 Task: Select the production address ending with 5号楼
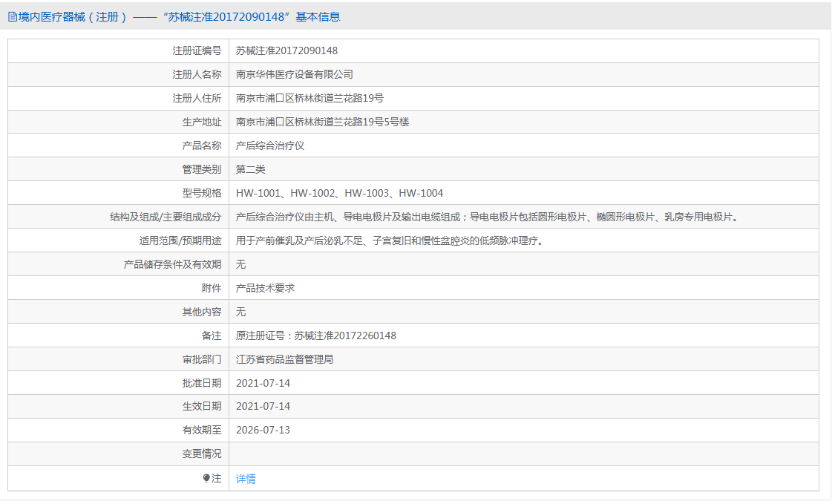(322, 122)
